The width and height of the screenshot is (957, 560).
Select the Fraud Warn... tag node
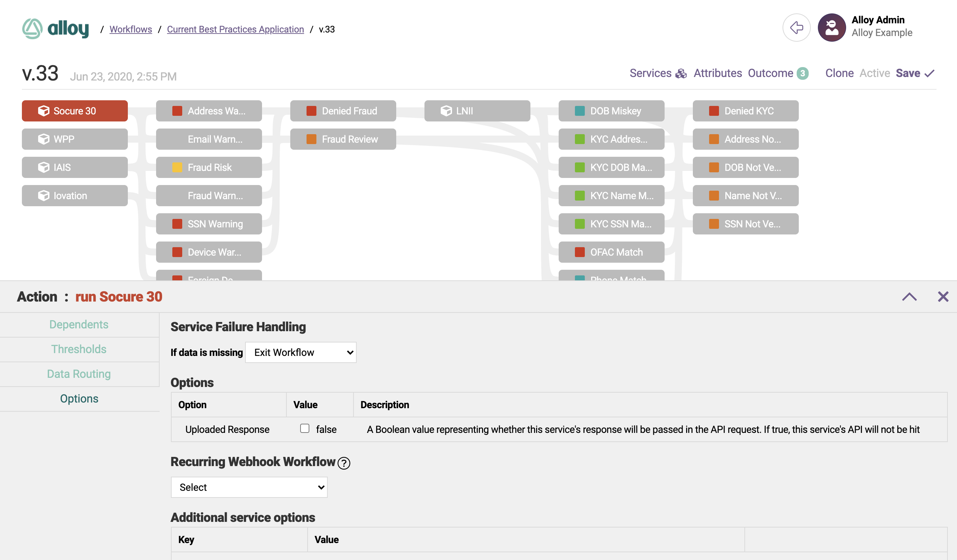click(209, 196)
